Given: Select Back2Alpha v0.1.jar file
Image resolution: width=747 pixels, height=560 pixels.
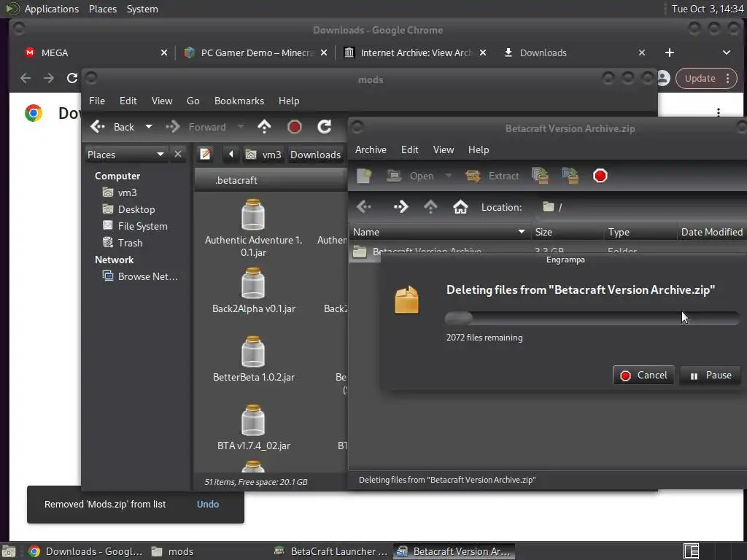Looking at the screenshot, I should [253, 290].
